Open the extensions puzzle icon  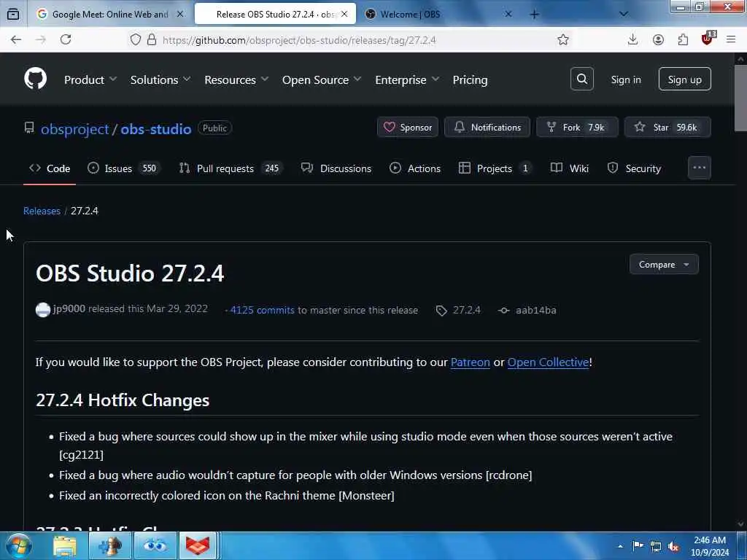[683, 40]
